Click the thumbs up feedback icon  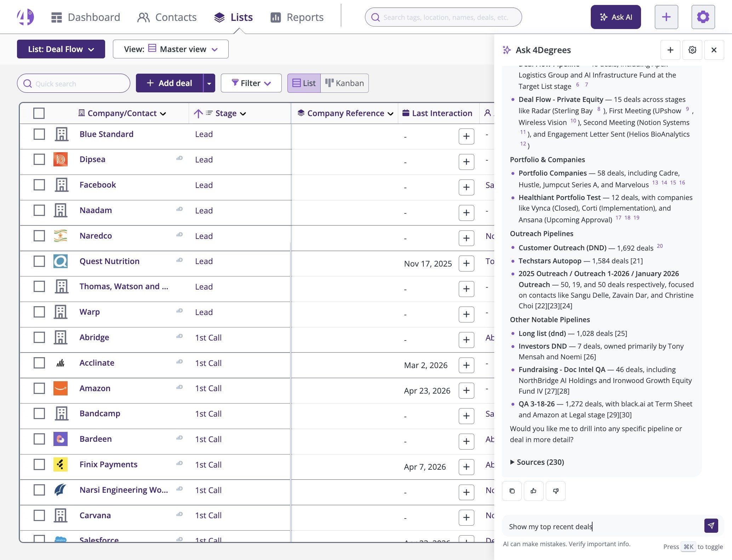(533, 491)
